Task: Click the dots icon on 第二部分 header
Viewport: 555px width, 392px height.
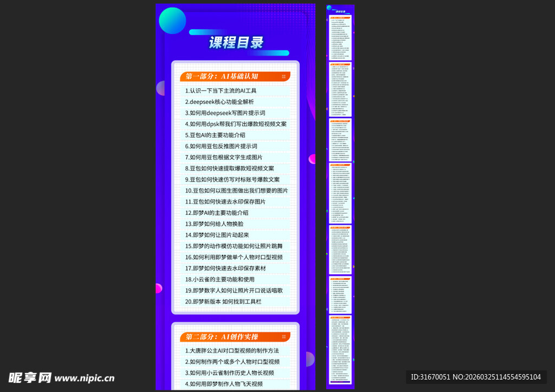Action: pos(282,337)
